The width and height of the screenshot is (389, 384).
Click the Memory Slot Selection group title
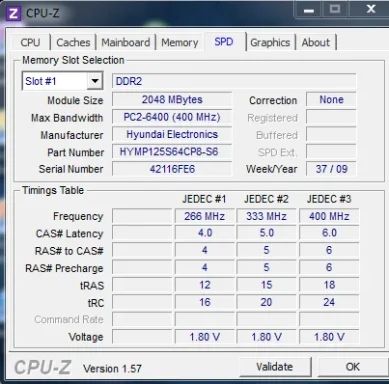click(73, 60)
